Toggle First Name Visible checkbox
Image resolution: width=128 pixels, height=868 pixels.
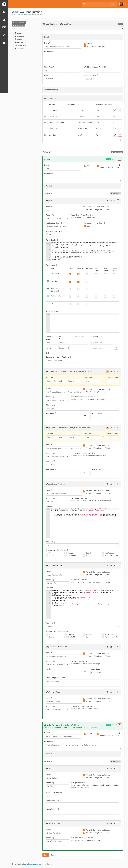click(x=70, y=274)
